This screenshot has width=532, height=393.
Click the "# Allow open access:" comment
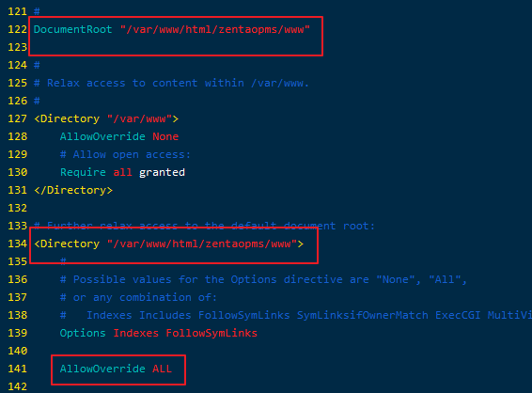[125, 154]
